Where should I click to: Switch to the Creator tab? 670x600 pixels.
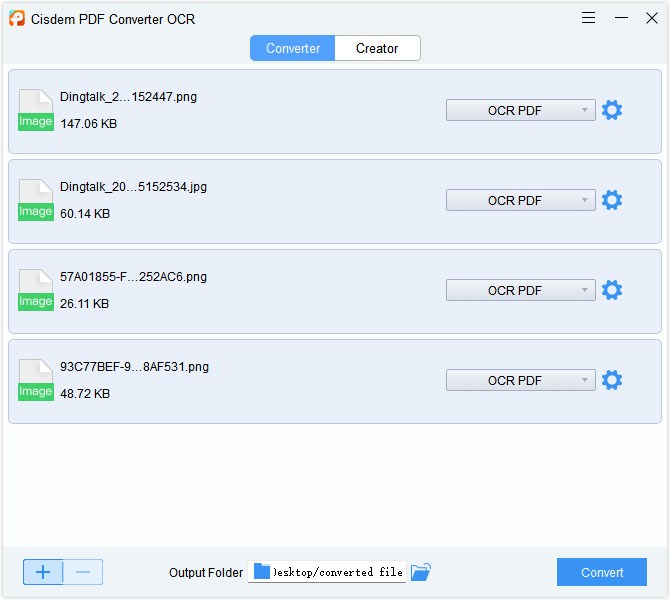coord(377,48)
